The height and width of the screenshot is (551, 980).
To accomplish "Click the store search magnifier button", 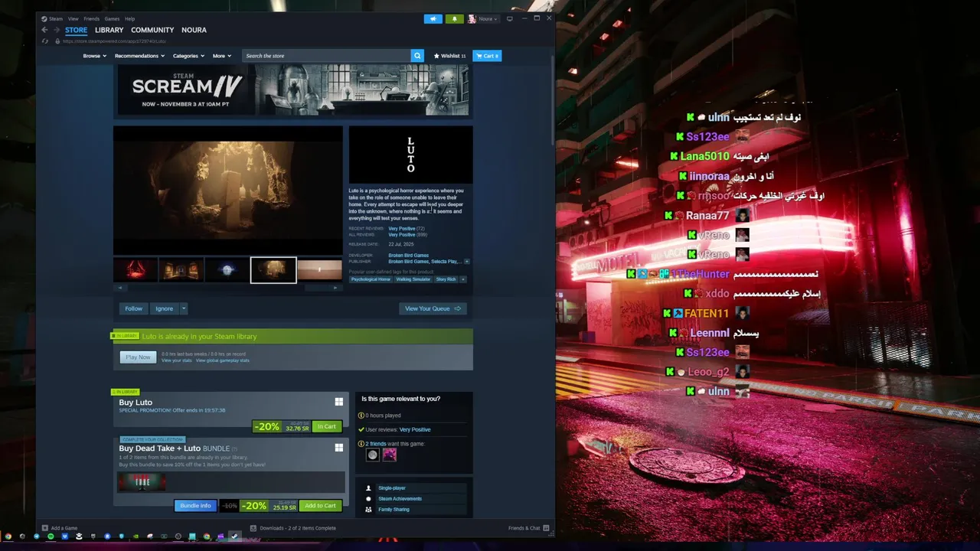I will [x=417, y=56].
